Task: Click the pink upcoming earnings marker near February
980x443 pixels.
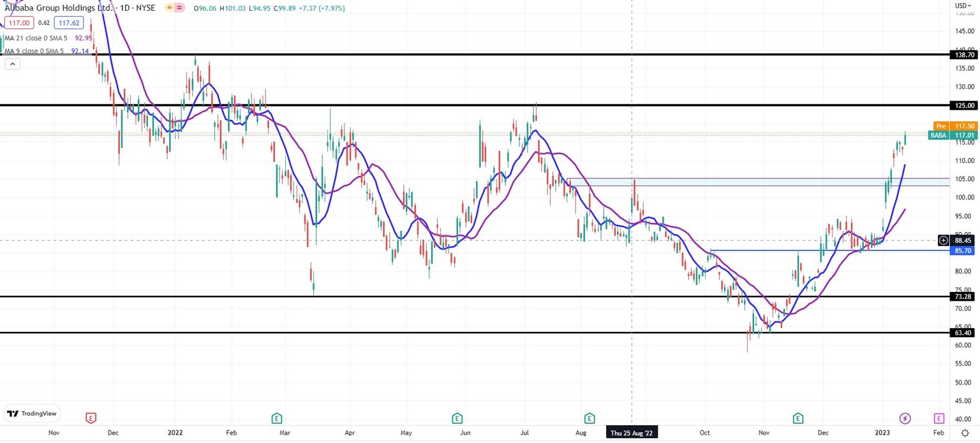Action: [x=939, y=418]
